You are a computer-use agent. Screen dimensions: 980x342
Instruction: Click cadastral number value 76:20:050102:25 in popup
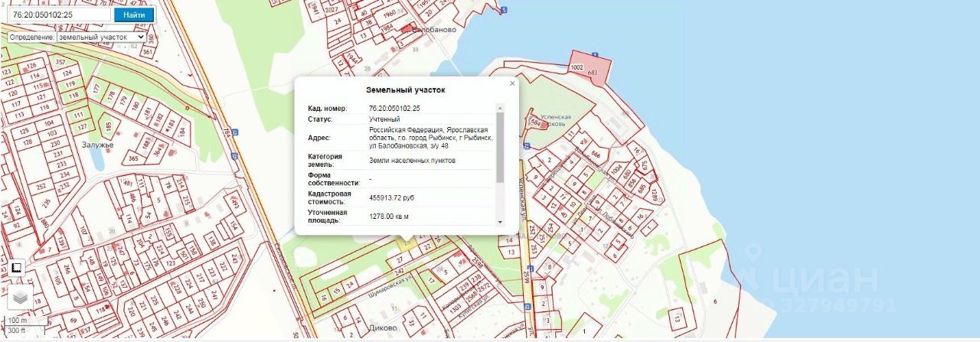(394, 109)
